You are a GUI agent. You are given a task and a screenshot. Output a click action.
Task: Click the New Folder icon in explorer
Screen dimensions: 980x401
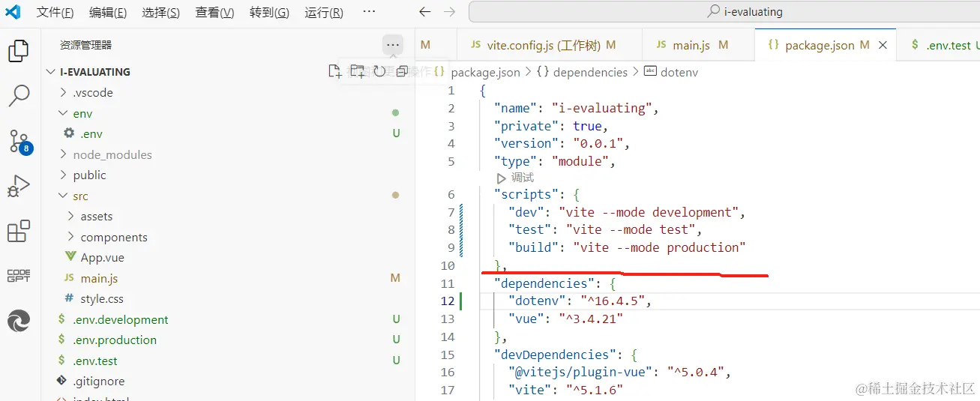(358, 71)
